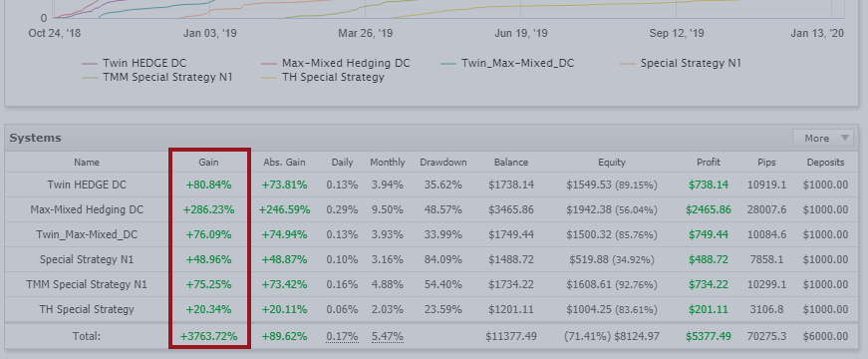Toggle TH Special Strategy legend entry
Screen dimensions: 868x359
[x=322, y=77]
